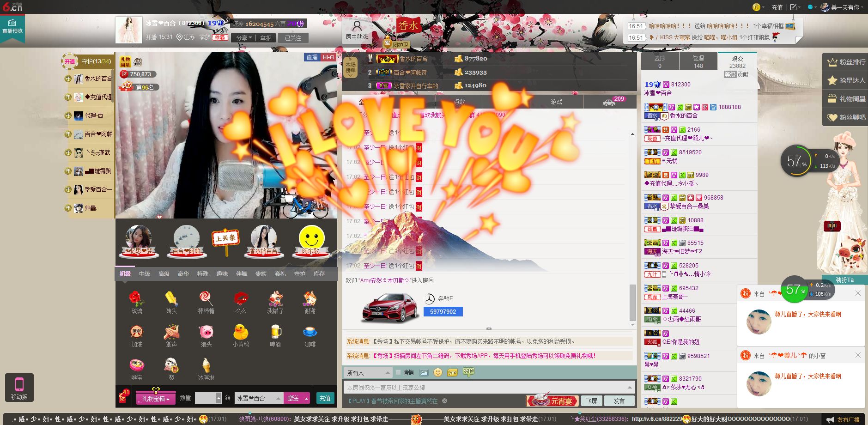Viewport: 868px width, 425px height.
Task: Open the 抢星达人 panel
Action: 845,80
